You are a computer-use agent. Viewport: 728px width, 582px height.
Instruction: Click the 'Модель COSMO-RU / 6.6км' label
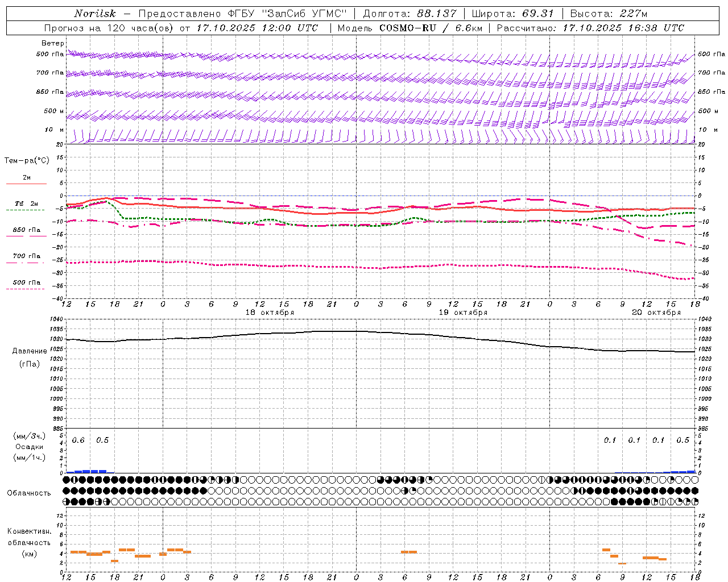[x=409, y=28]
